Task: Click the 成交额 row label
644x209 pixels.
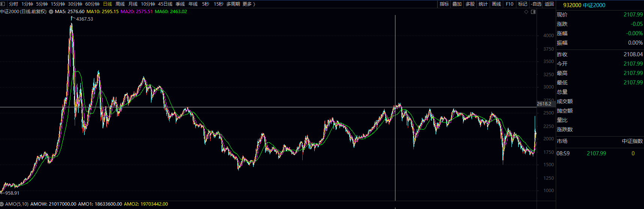Action: tap(565, 101)
